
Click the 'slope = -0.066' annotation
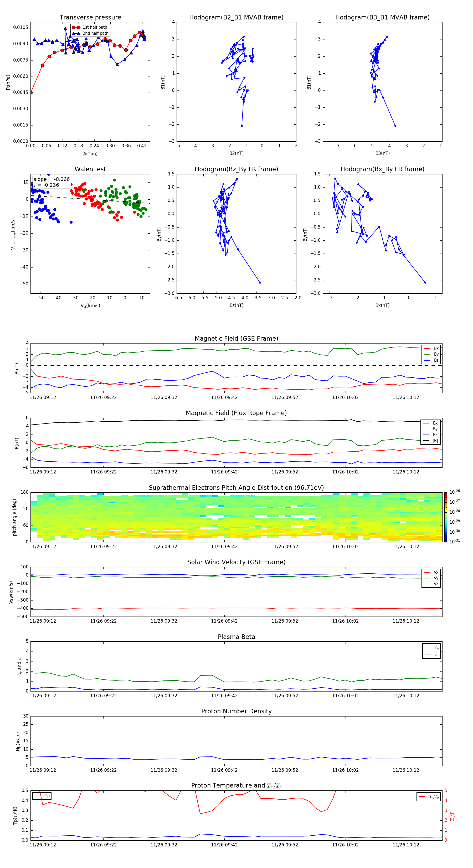point(52,179)
